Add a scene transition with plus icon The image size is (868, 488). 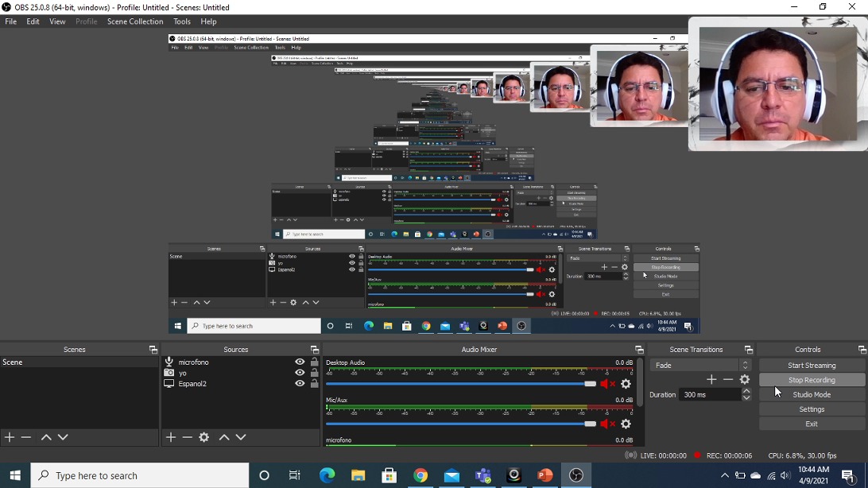pos(711,379)
